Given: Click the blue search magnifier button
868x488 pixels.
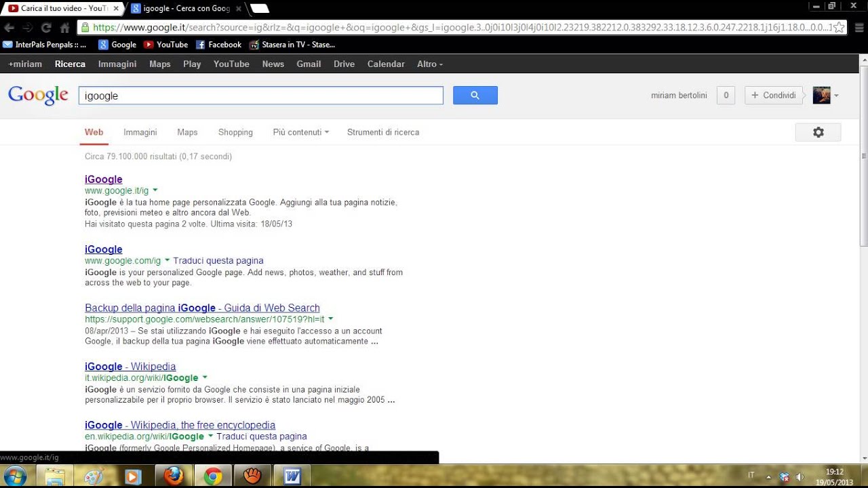Looking at the screenshot, I should [475, 96].
